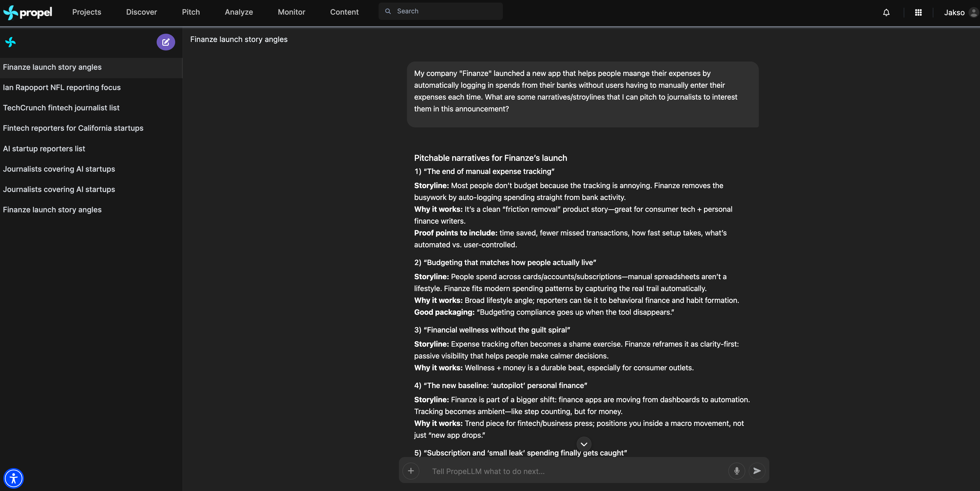Click the plus attachment icon
The height and width of the screenshot is (491, 980).
(411, 471)
